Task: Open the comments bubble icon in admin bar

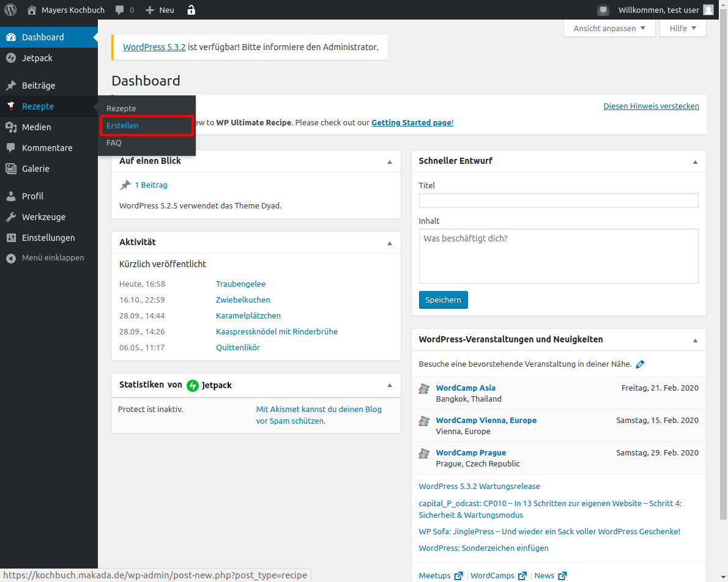Action: point(121,10)
